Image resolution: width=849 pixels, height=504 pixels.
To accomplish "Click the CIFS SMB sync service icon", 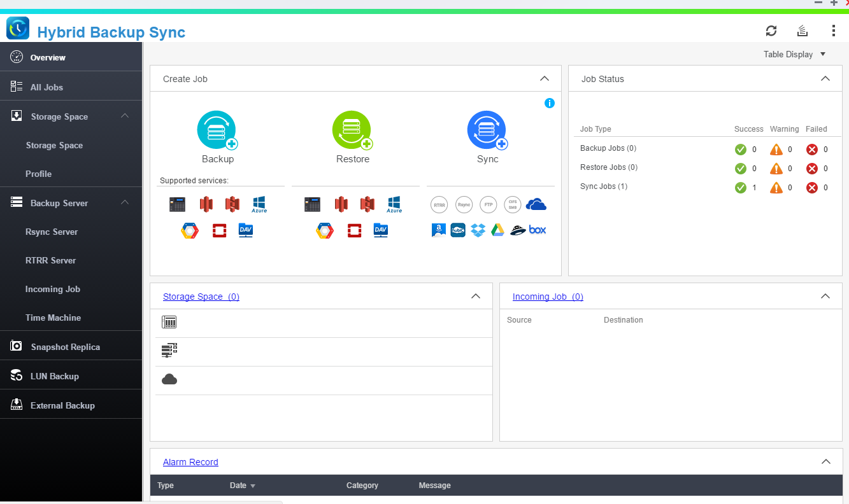I will [x=512, y=205].
